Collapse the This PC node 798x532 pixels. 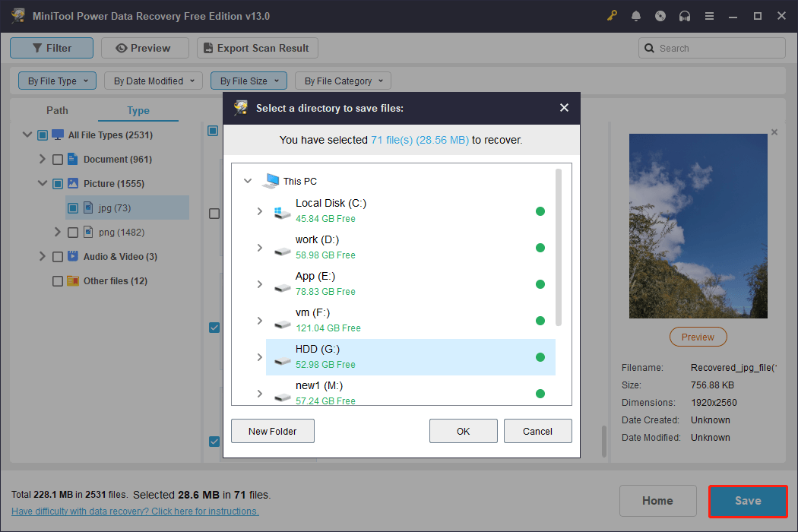coord(248,181)
